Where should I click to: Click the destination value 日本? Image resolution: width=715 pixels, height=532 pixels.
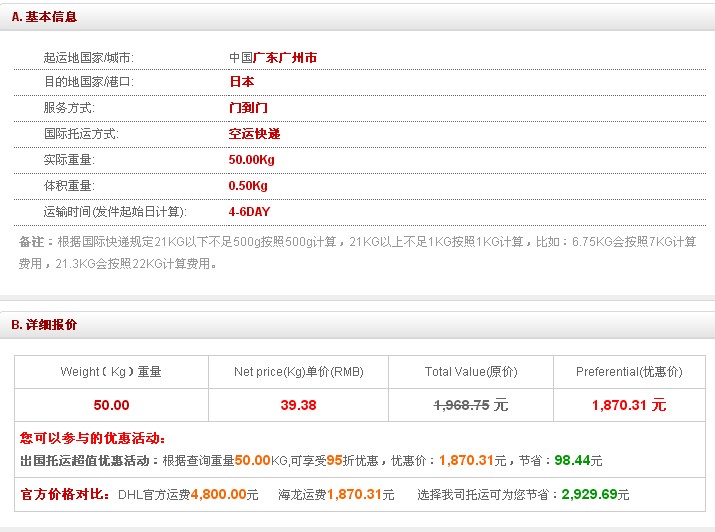click(241, 82)
